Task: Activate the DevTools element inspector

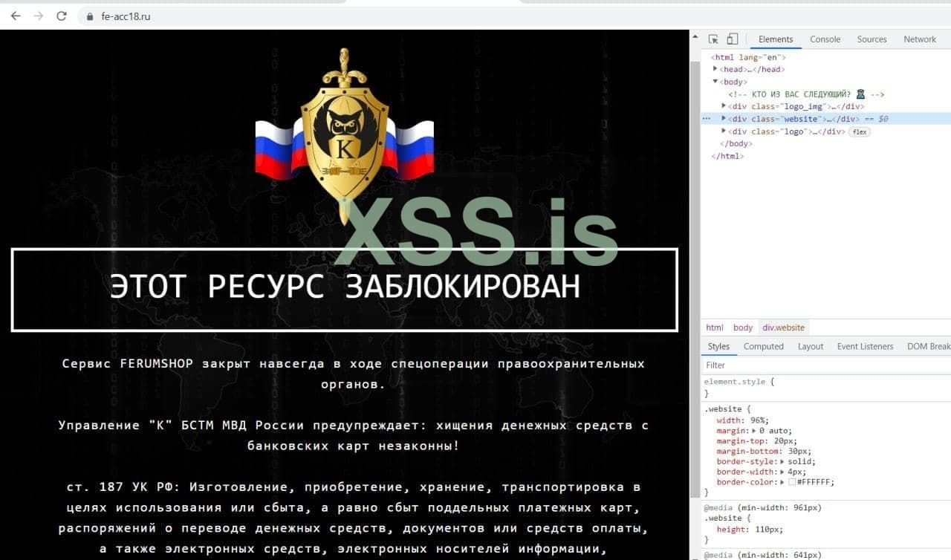Action: (x=713, y=39)
